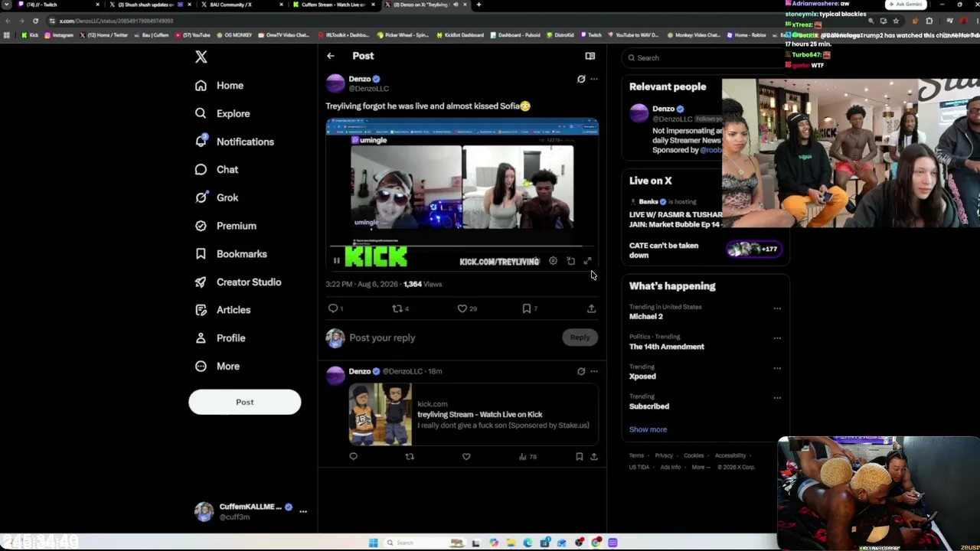Switch to the Cuffem Stream Kick tab
Viewport: 980px width, 551px height.
(333, 5)
